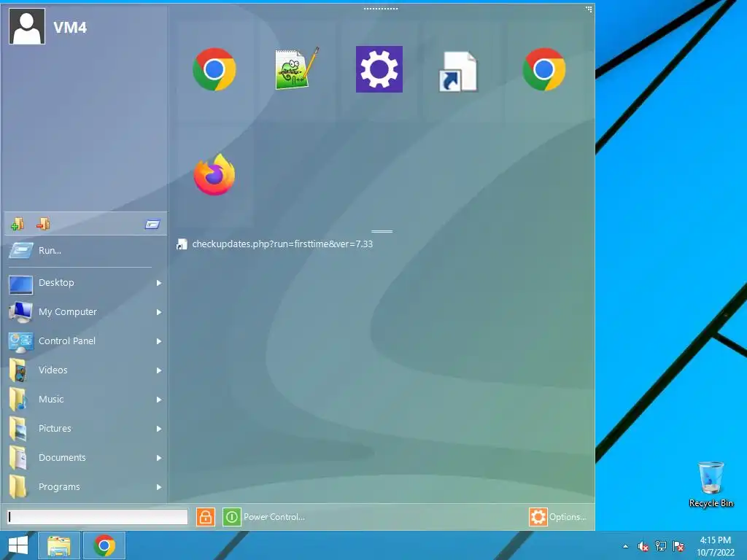Click the remove item icon with red minus
The height and width of the screenshot is (560, 747).
coord(43,224)
